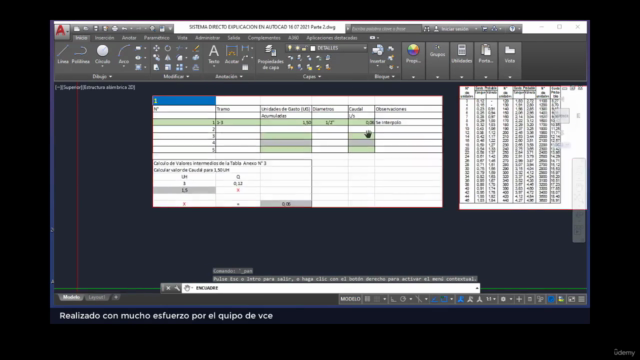This screenshot has height=360, width=640.
Task: Choose the Move (Desplazar) modify tool
Action: (x=156, y=48)
